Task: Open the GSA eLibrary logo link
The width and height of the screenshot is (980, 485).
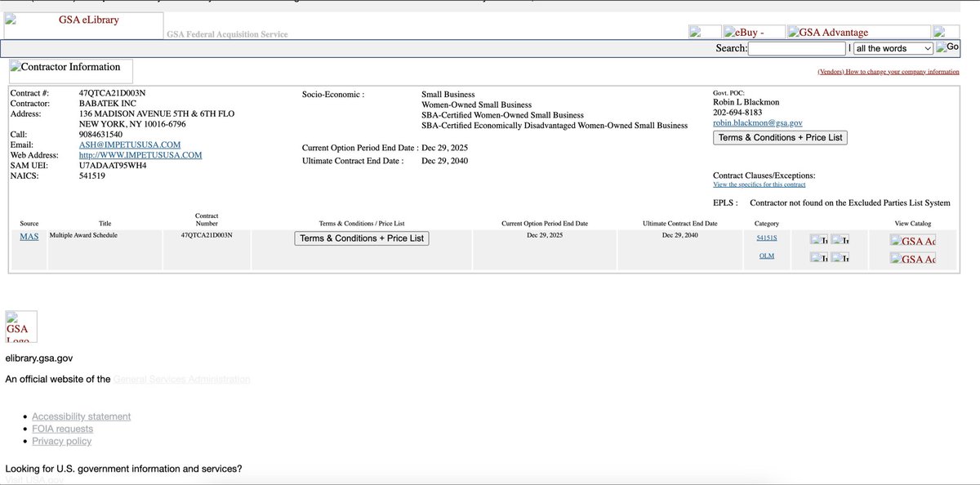Action: (84, 25)
